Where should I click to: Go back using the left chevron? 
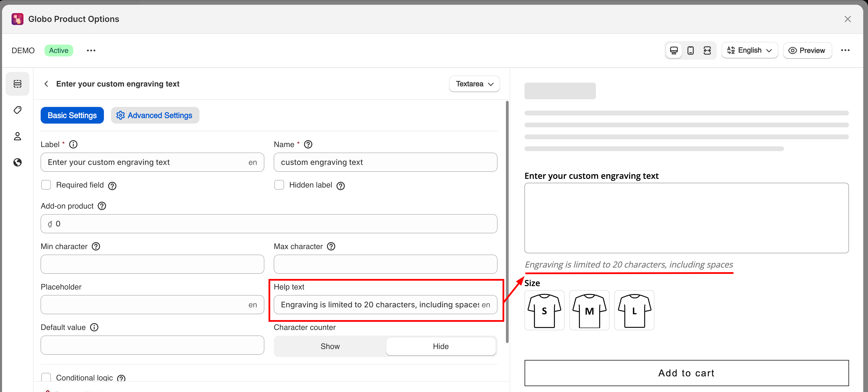coord(46,84)
